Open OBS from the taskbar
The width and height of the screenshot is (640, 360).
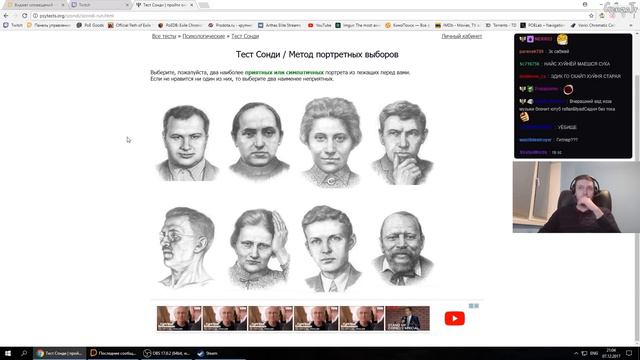point(166,353)
